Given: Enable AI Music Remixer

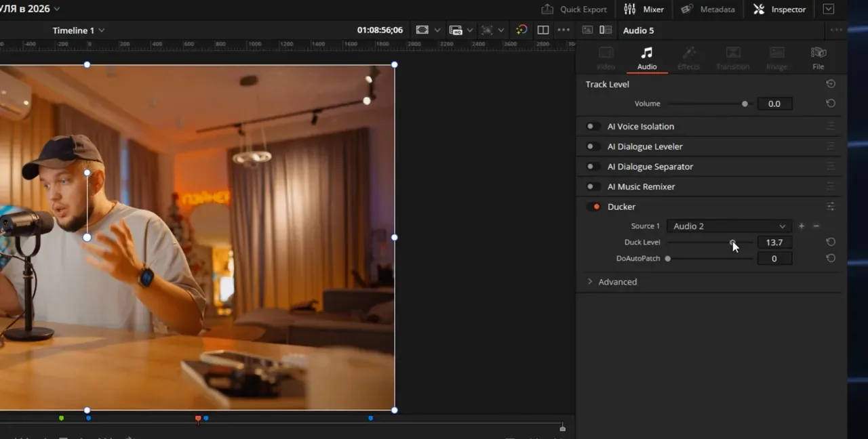Looking at the screenshot, I should [593, 186].
